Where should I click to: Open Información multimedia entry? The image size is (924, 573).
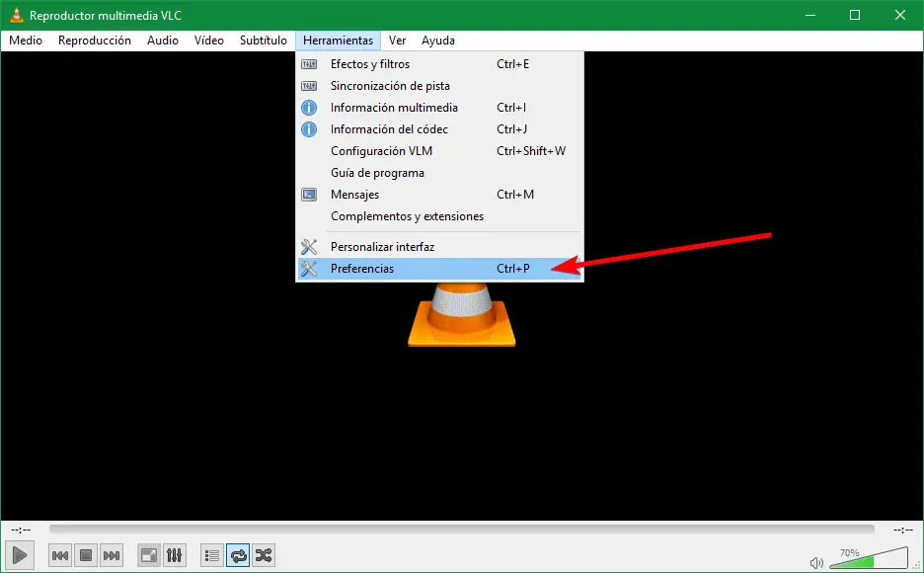(x=439, y=108)
